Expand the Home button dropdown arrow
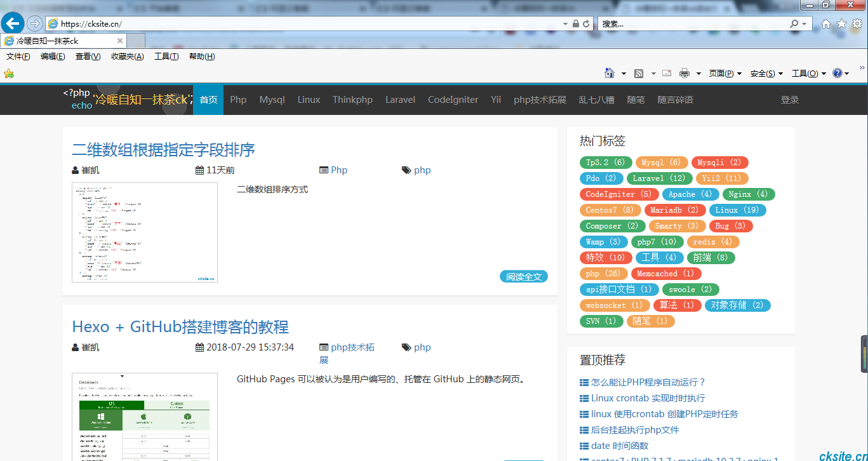The image size is (868, 461). [x=624, y=74]
